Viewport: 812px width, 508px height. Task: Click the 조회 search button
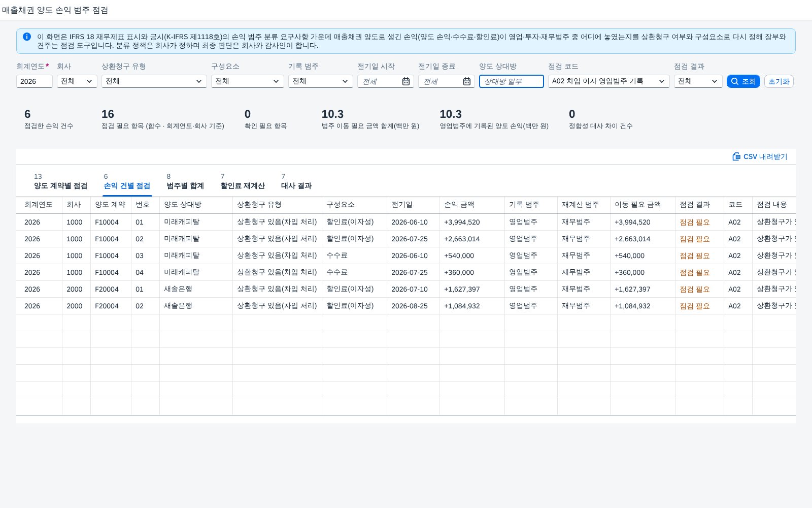point(743,81)
